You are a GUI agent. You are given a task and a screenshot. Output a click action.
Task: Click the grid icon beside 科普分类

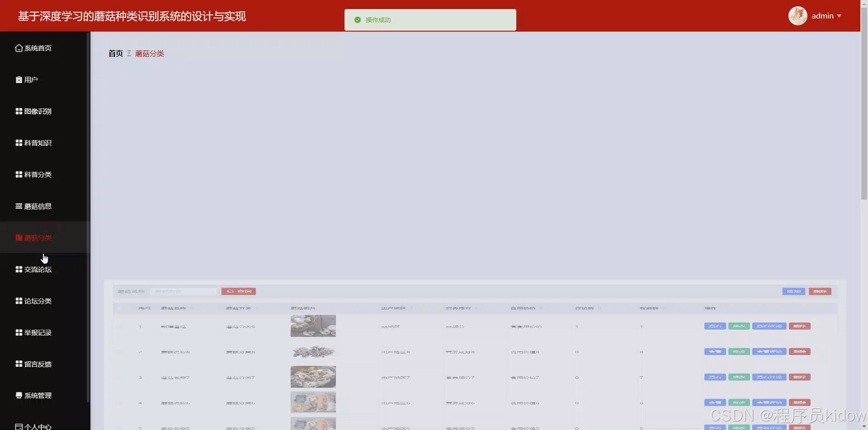[19, 174]
